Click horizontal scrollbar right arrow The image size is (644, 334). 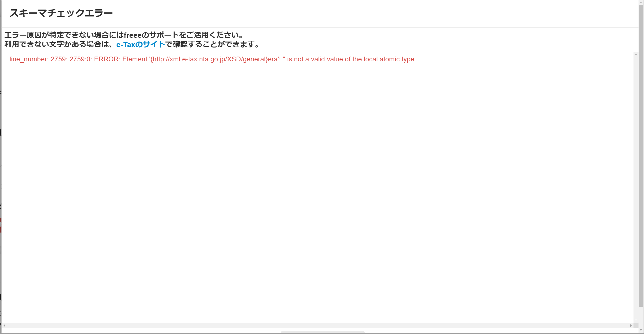(631, 325)
